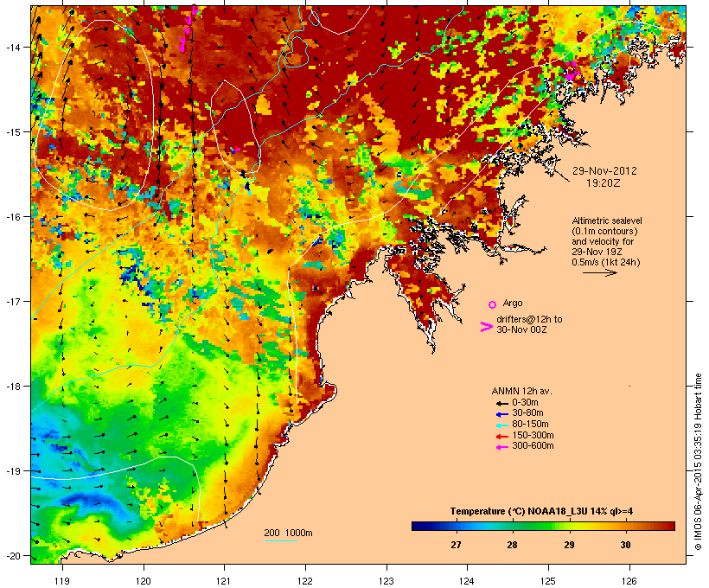Screen dimensions: 709x588
Task: Click the latitude label -16
Action: tap(13, 217)
